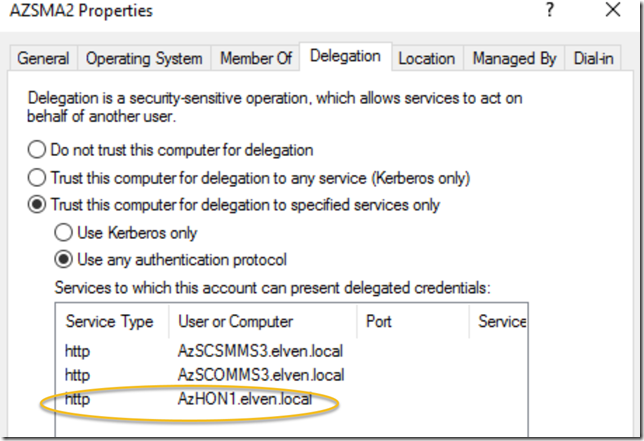
Task: Select Use any authentication protocol
Action: coord(63,260)
